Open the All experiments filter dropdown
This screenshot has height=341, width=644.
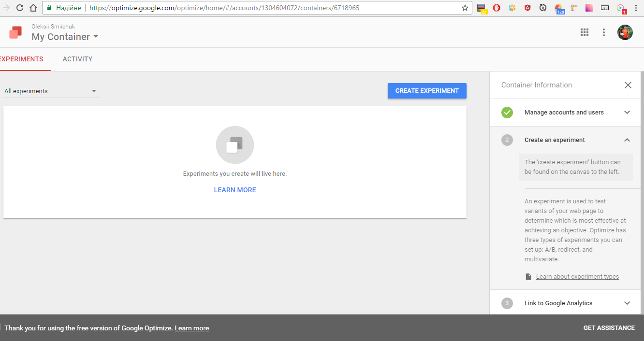pyautogui.click(x=51, y=91)
